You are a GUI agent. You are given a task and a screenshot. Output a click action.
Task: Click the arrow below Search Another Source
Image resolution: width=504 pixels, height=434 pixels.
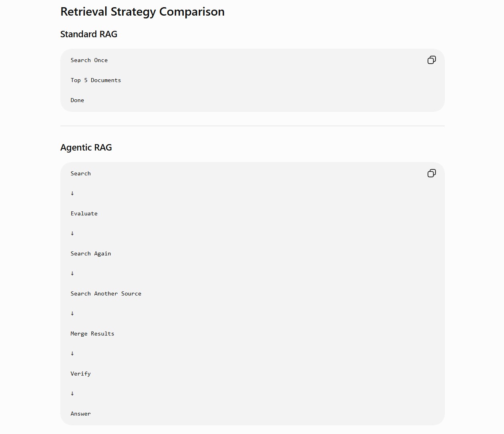pos(72,313)
